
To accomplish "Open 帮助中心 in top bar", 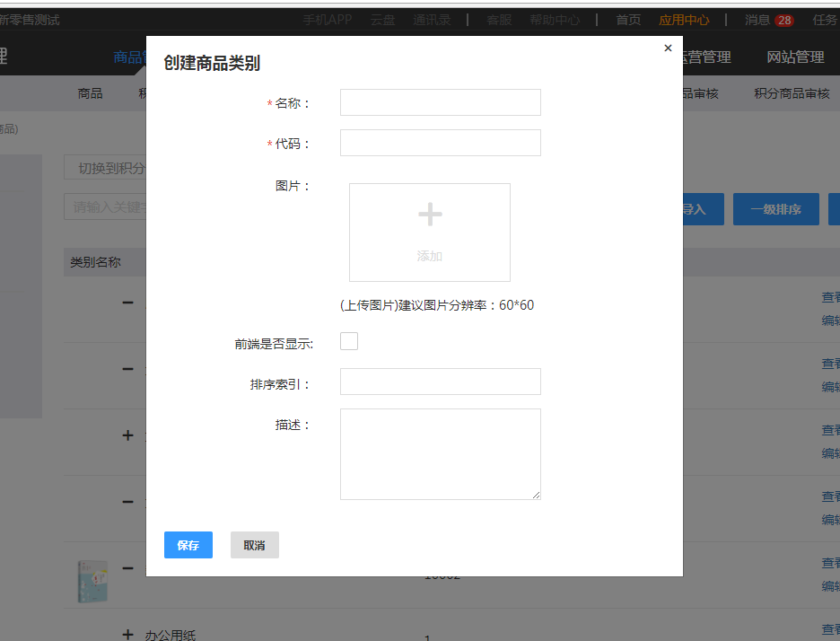I will pyautogui.click(x=555, y=20).
